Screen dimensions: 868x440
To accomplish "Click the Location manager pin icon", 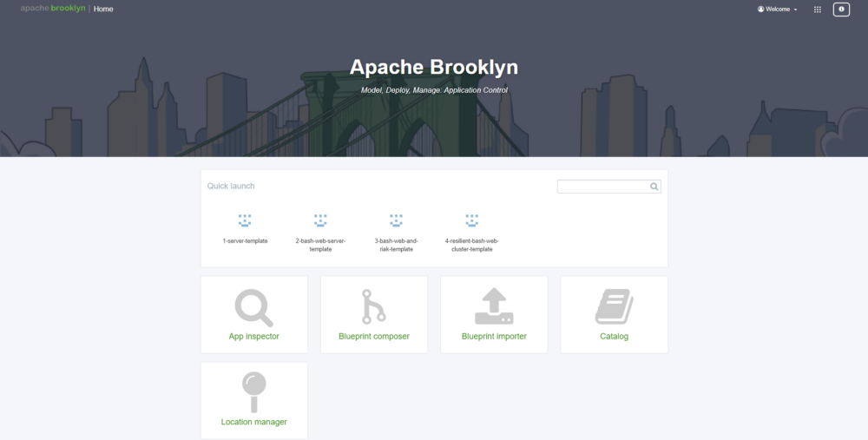I will pyautogui.click(x=254, y=392).
